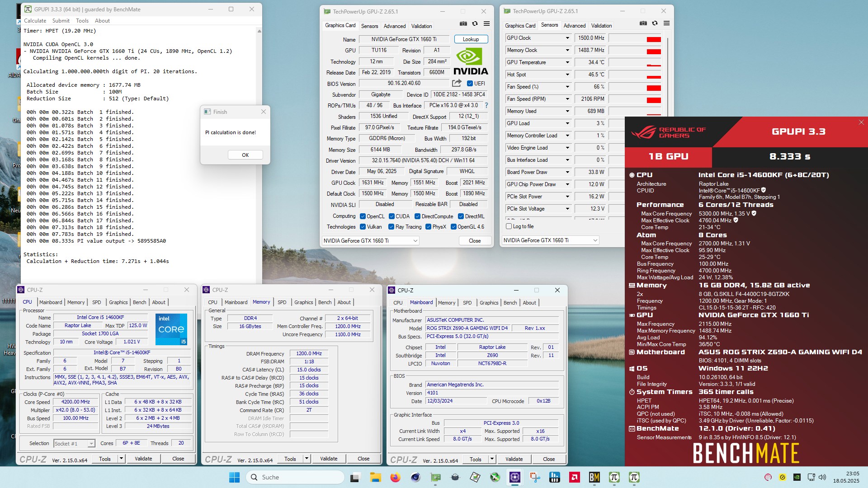Click the Tools button in CPU-Z CPU window
The width and height of the screenshot is (868, 488).
105,459
